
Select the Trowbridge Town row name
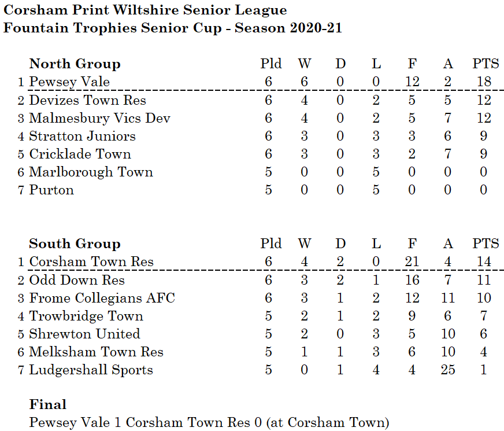coord(86,316)
